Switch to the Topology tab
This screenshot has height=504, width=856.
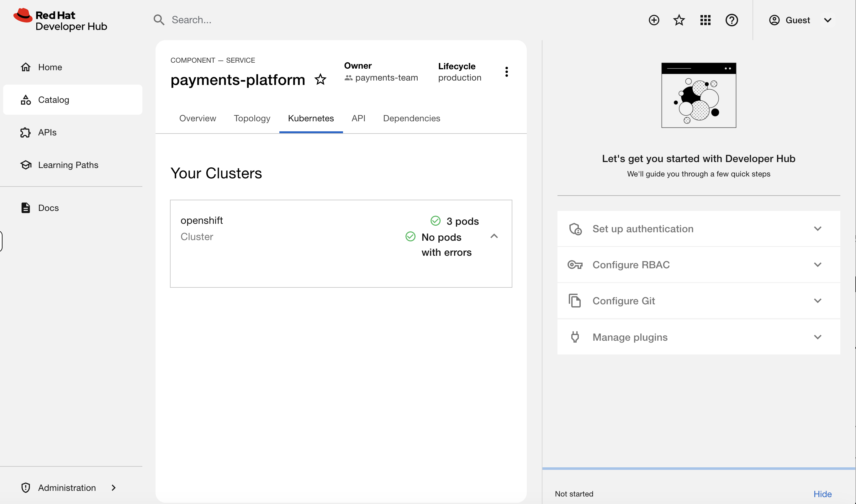[x=252, y=118]
